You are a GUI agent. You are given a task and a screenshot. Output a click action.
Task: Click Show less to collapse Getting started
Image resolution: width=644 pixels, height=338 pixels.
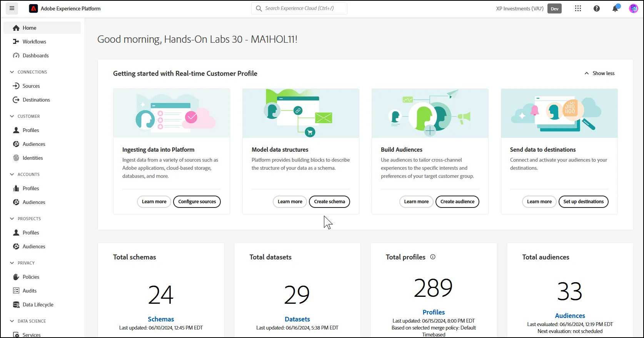599,73
